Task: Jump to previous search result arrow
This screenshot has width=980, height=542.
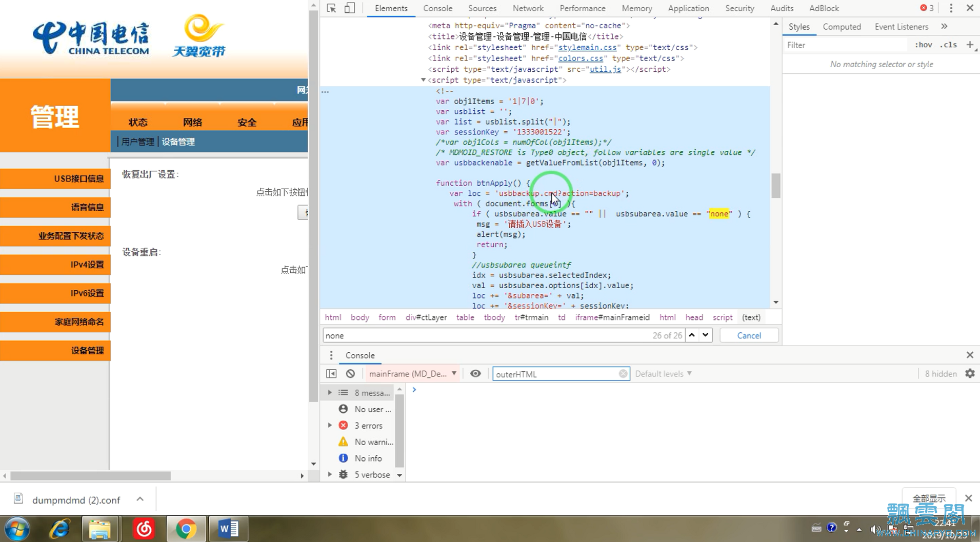Action: [692, 335]
